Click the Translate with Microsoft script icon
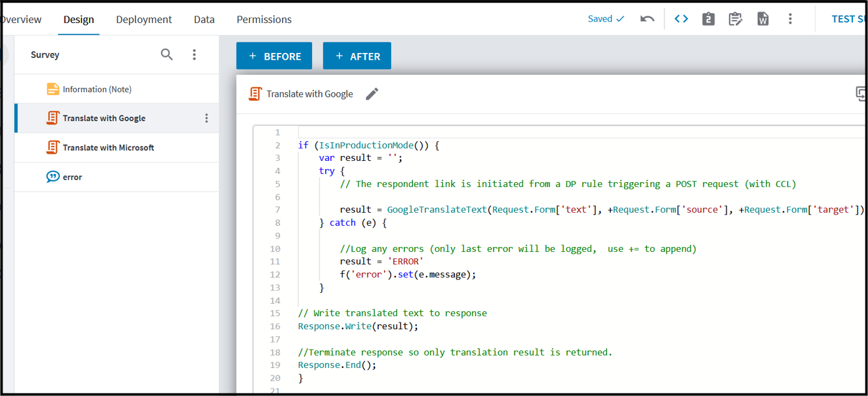This screenshot has height=396, width=868. [x=53, y=147]
